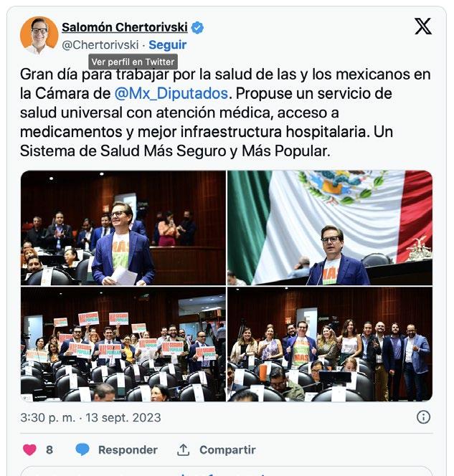
Task: Open photo with Mexican flag backdrop
Action: click(330, 228)
